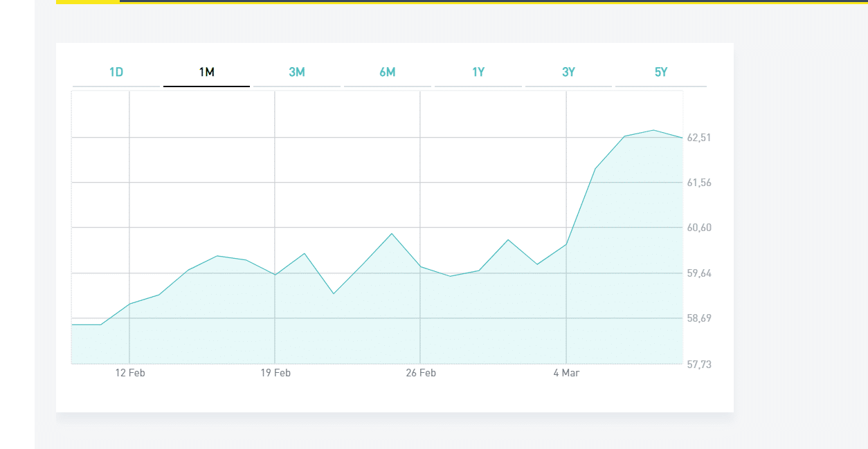Switch chart to the 1Y range
868x449 pixels.
(478, 72)
